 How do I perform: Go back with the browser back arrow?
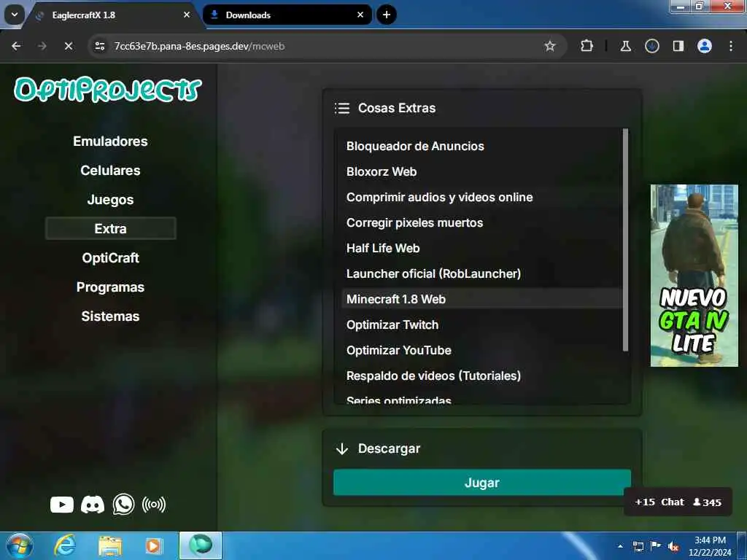click(x=16, y=46)
